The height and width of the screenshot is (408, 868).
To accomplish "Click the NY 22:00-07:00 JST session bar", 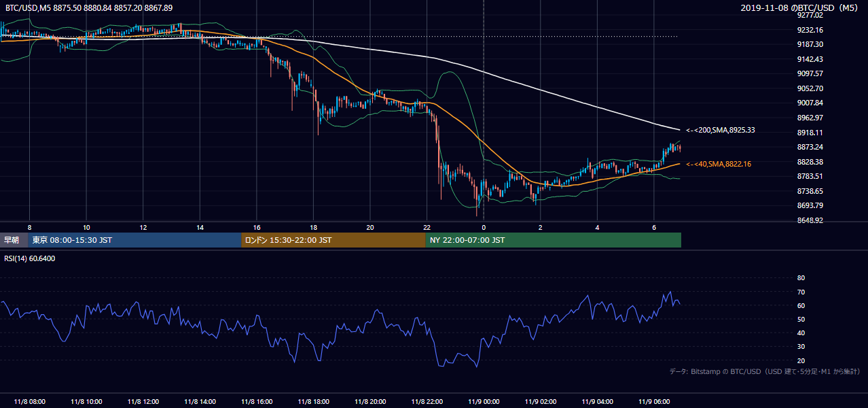I will pos(554,240).
